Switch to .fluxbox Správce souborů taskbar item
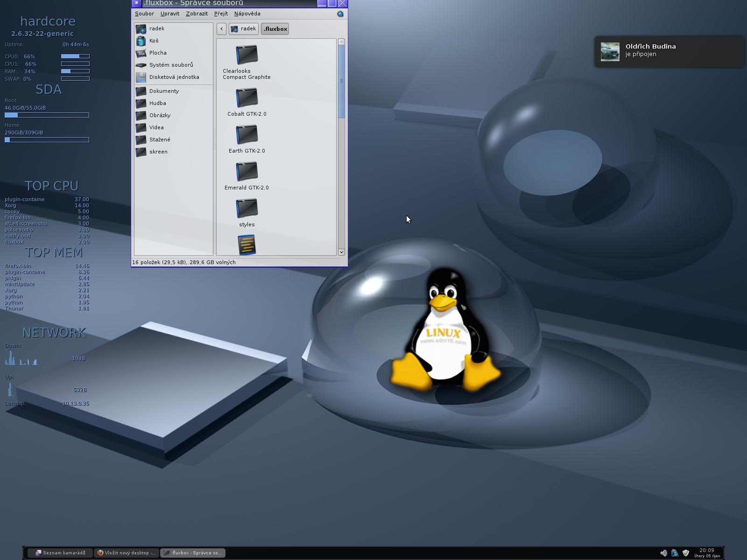The image size is (747, 560). (193, 553)
